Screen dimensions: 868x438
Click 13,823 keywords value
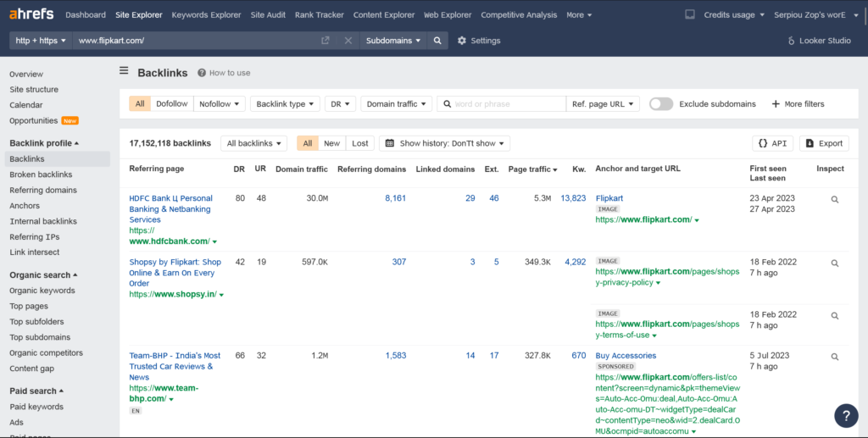click(x=573, y=198)
